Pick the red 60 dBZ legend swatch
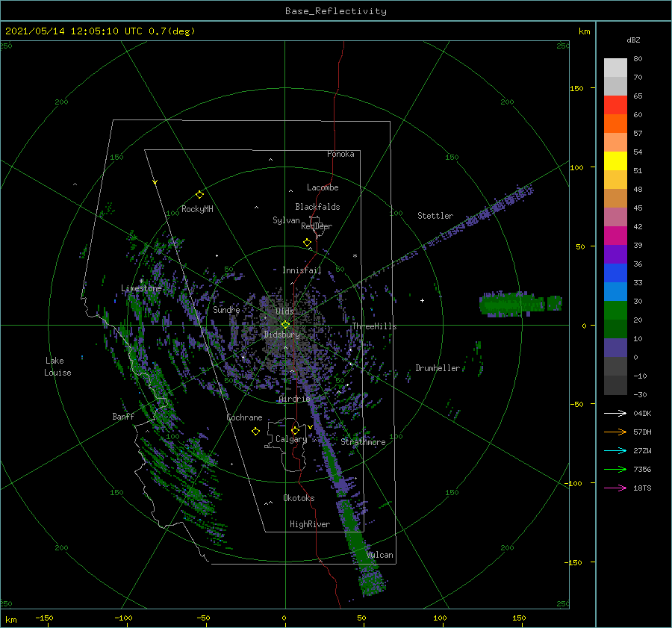 (x=615, y=105)
